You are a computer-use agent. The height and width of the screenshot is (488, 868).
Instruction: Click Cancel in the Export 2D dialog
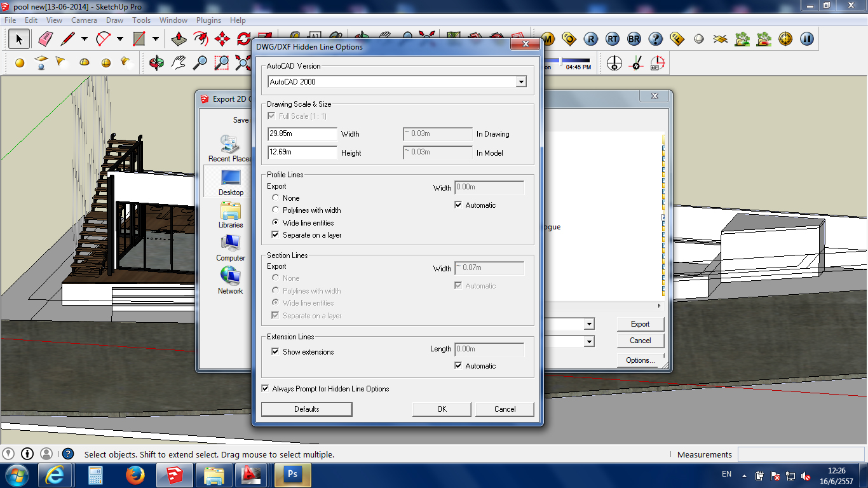(640, 341)
